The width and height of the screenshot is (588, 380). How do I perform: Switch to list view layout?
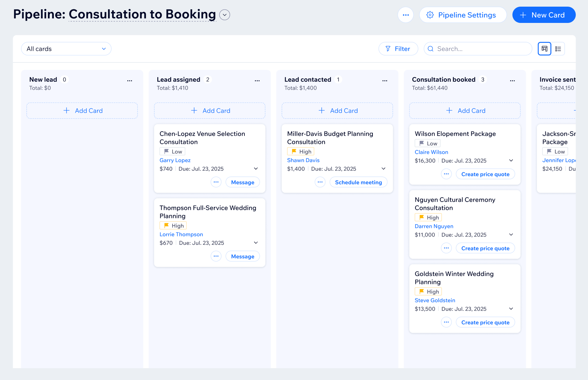558,49
